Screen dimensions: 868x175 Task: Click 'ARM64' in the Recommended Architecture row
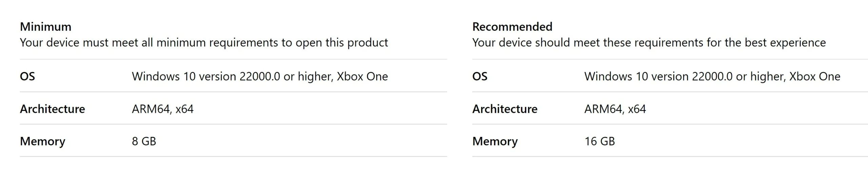click(x=603, y=109)
